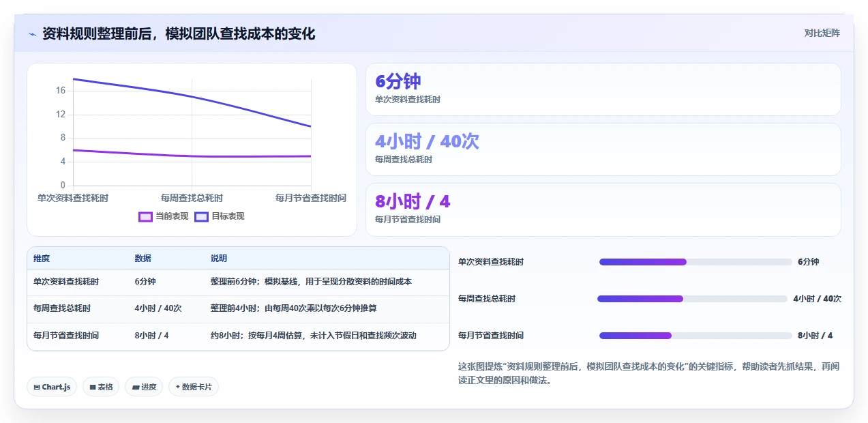
Task: Click the 4小时 / 40次 data card
Action: (603, 149)
